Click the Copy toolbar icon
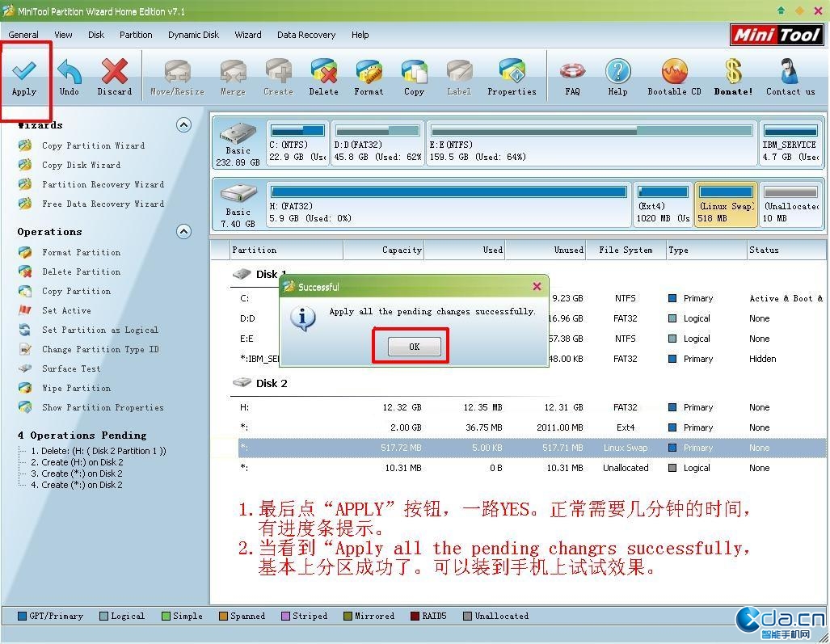This screenshot has height=644, width=830. pos(414,70)
